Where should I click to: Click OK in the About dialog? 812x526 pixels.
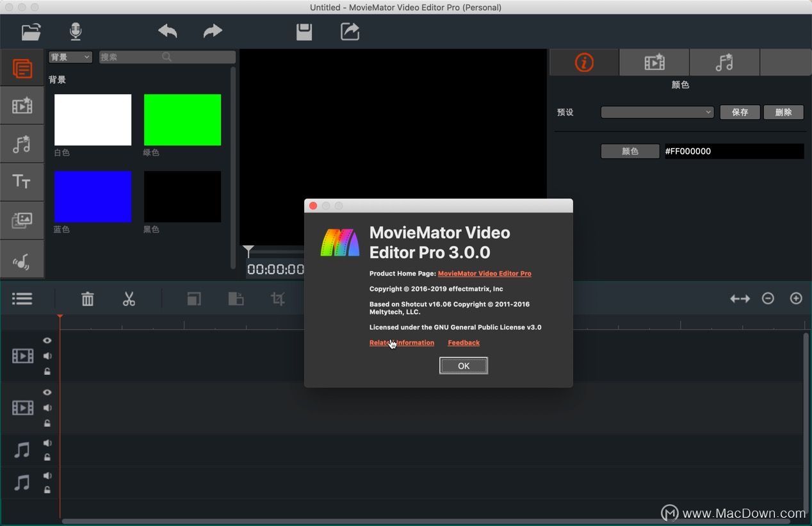pyautogui.click(x=464, y=366)
